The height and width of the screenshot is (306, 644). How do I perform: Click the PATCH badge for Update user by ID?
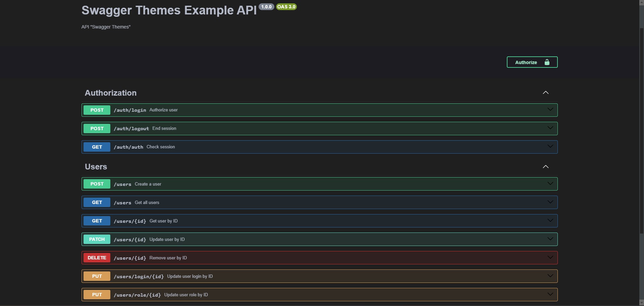point(97,239)
